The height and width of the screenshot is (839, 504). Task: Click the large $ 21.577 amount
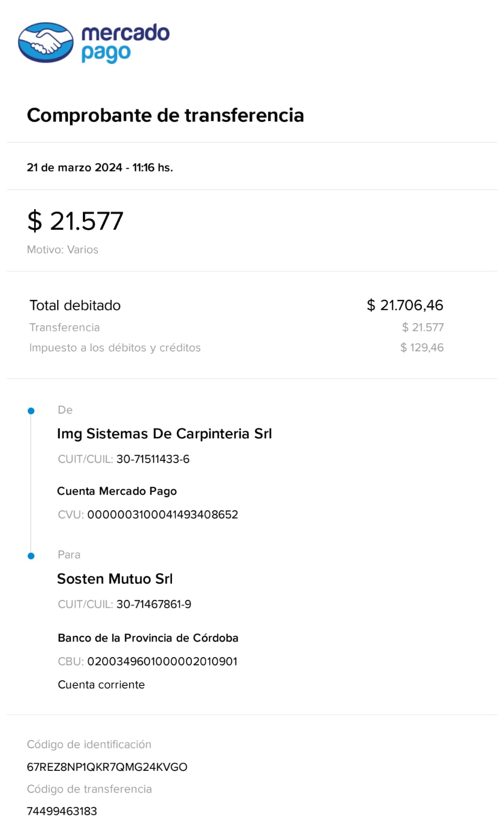tap(75, 221)
